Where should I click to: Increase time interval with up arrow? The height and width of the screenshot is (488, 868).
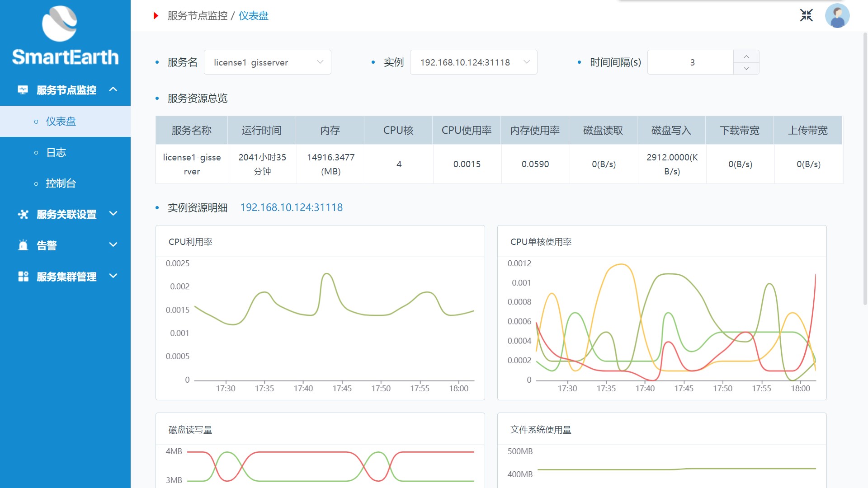[x=746, y=56]
